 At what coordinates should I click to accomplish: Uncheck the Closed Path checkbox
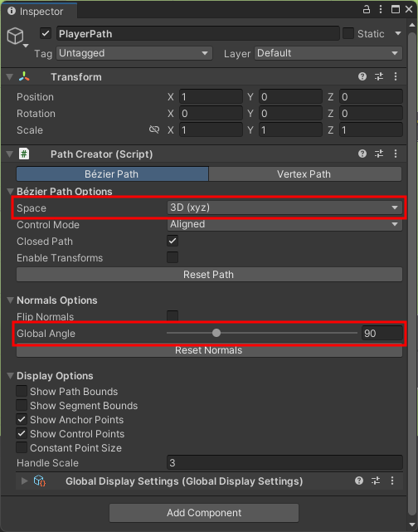point(173,242)
